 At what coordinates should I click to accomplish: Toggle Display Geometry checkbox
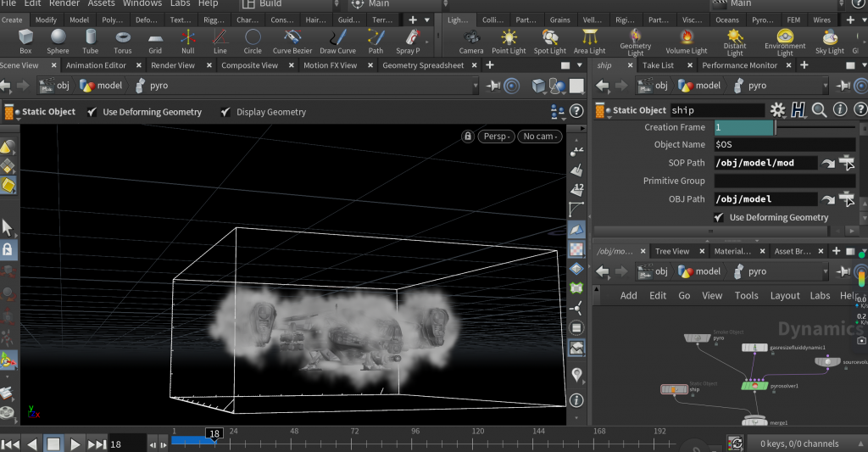pos(225,112)
